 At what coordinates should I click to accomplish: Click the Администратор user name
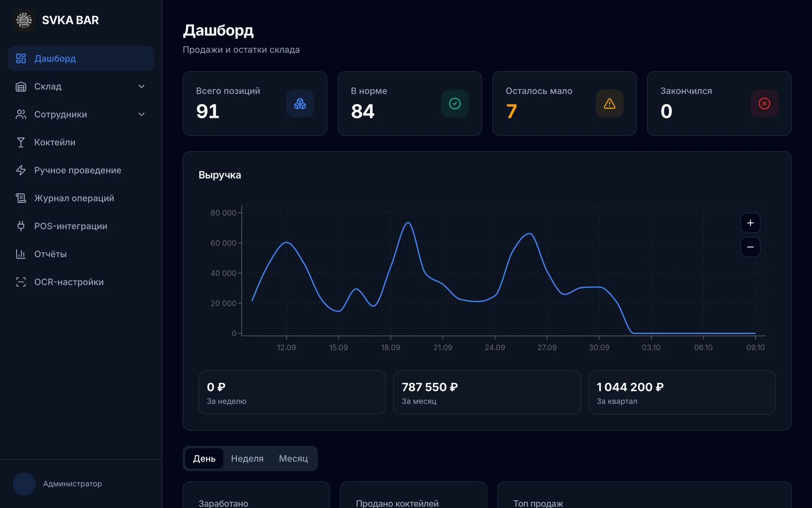pyautogui.click(x=73, y=484)
